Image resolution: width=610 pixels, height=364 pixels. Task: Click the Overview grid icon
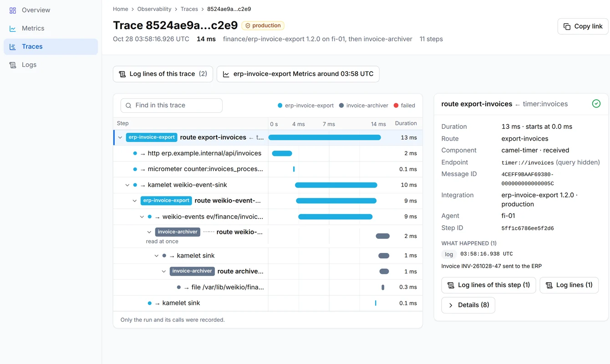point(13,10)
